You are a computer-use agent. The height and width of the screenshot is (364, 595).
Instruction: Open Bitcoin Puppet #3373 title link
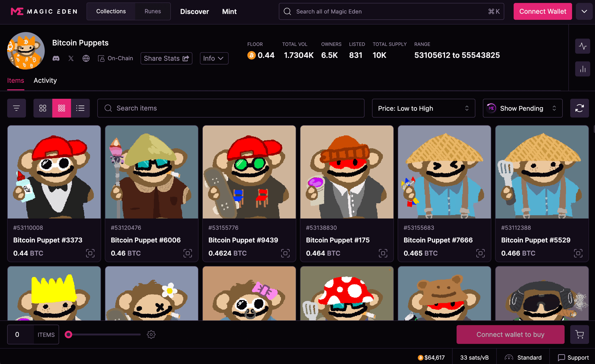(x=48, y=240)
